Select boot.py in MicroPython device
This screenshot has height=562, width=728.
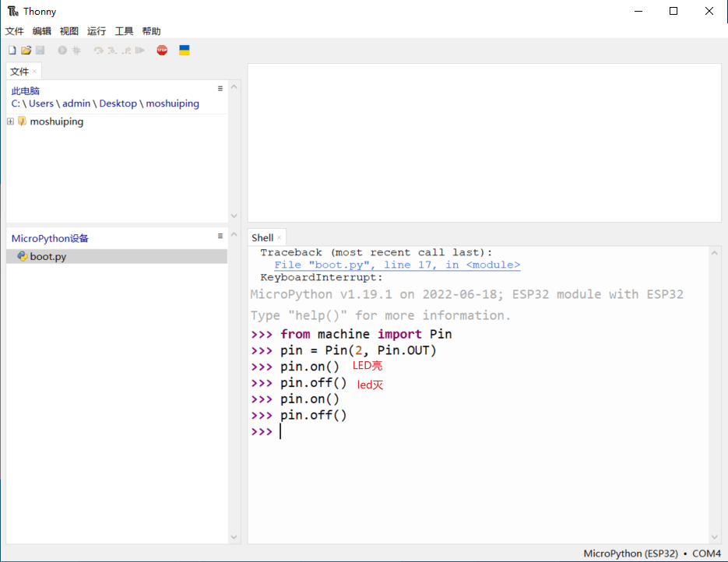(47, 256)
